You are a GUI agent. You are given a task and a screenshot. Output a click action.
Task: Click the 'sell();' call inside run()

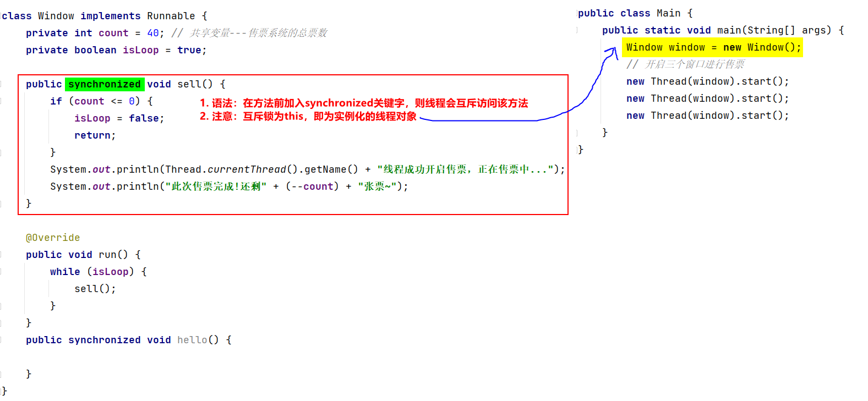coord(95,289)
